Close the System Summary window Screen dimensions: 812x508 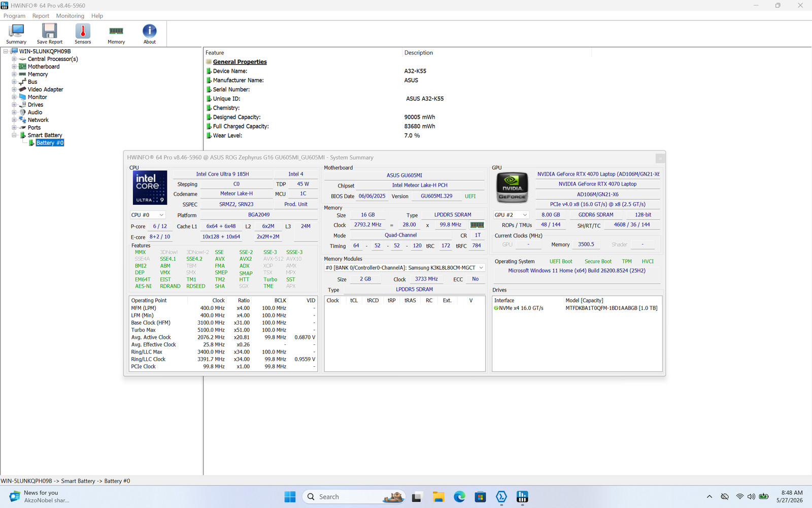[x=660, y=158]
